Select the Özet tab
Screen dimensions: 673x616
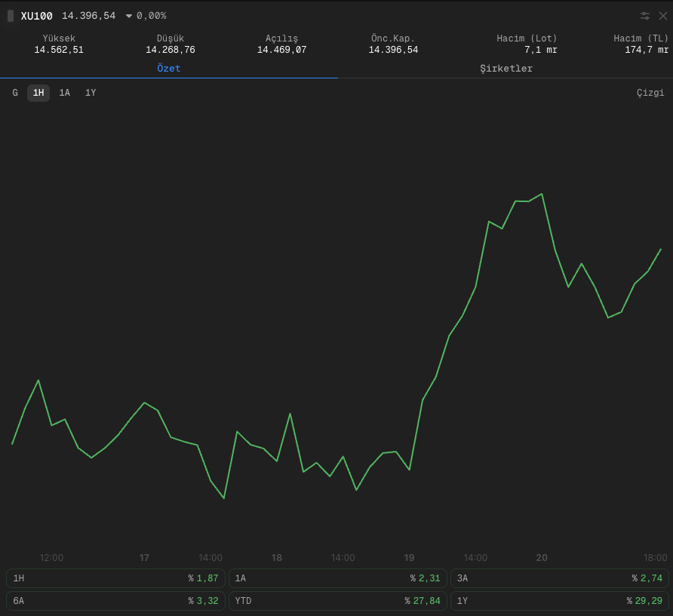(x=169, y=69)
